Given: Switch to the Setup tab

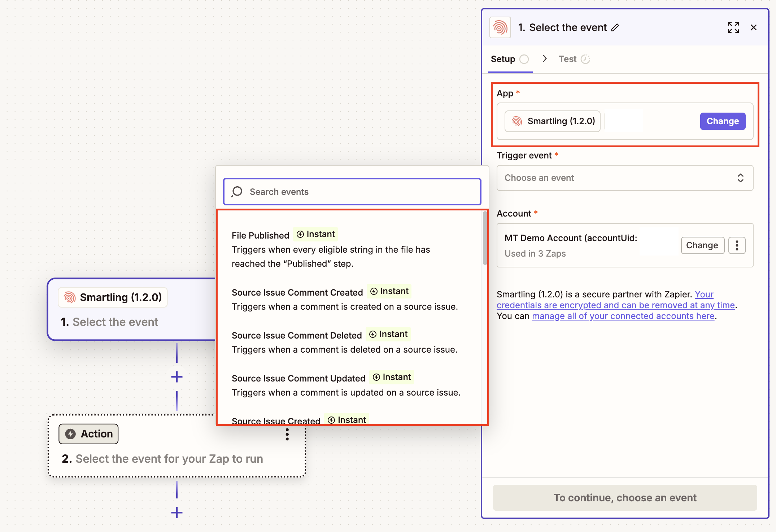Looking at the screenshot, I should (x=503, y=59).
